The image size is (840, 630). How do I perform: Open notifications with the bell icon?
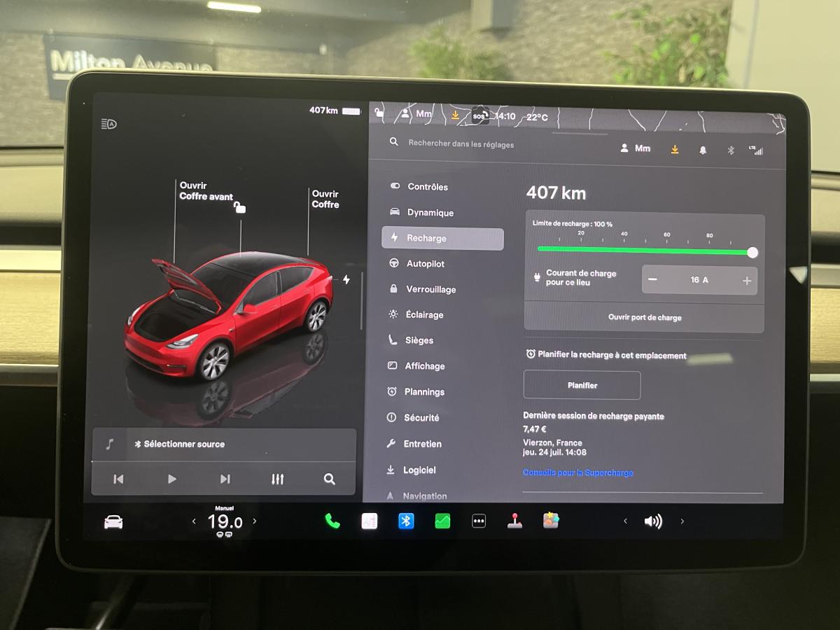(703, 150)
